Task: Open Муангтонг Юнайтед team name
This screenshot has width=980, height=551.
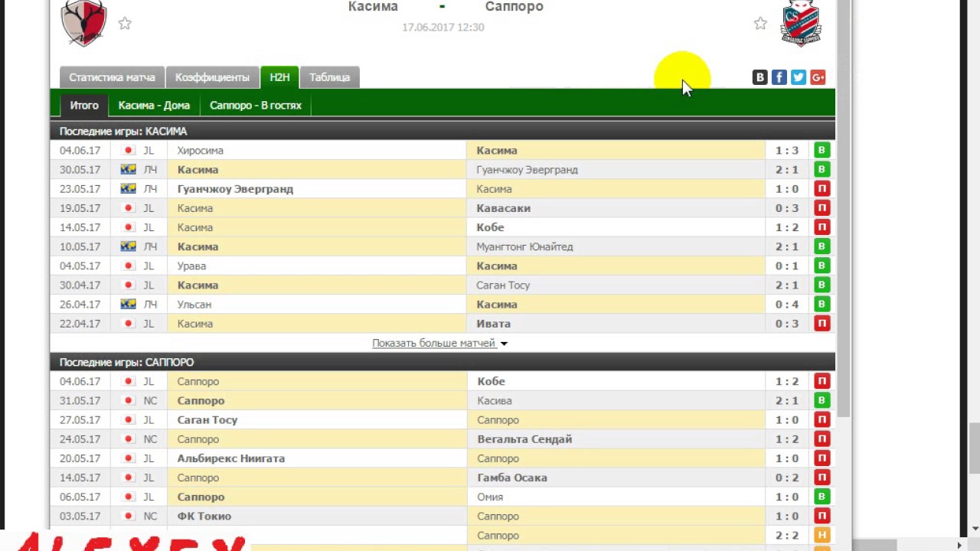Action: [524, 246]
